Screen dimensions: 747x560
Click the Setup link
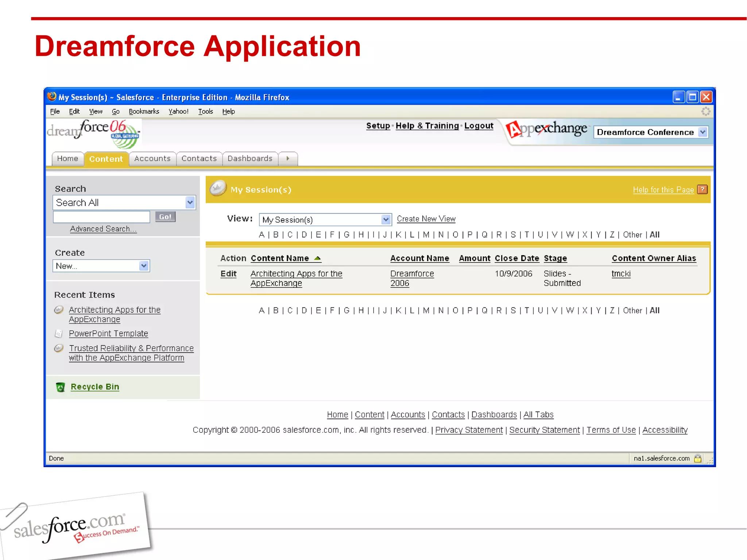[x=378, y=126]
